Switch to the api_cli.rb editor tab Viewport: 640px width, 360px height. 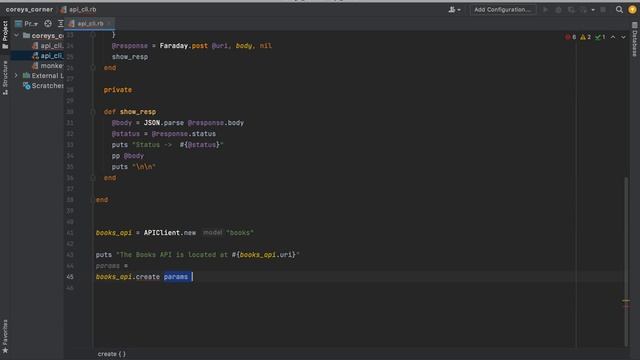[90, 24]
